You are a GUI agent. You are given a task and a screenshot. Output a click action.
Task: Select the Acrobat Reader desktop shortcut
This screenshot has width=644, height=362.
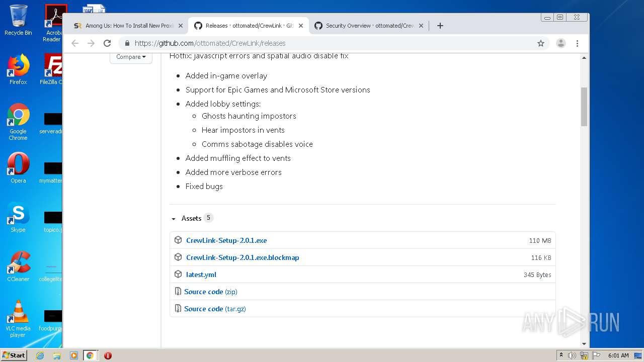pos(53,23)
